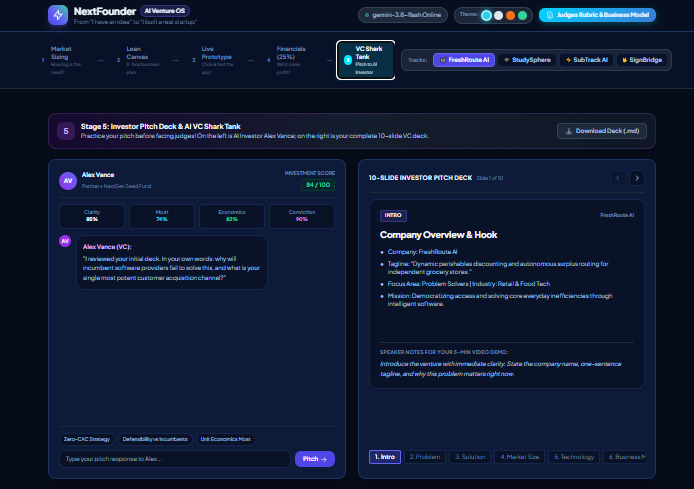Click the gemini-3.8-flash Online status pill

(x=403, y=15)
